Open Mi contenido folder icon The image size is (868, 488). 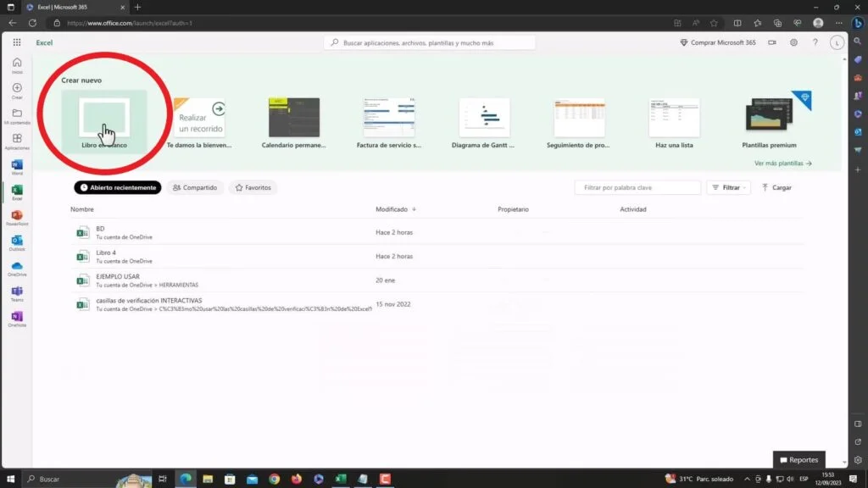click(17, 116)
